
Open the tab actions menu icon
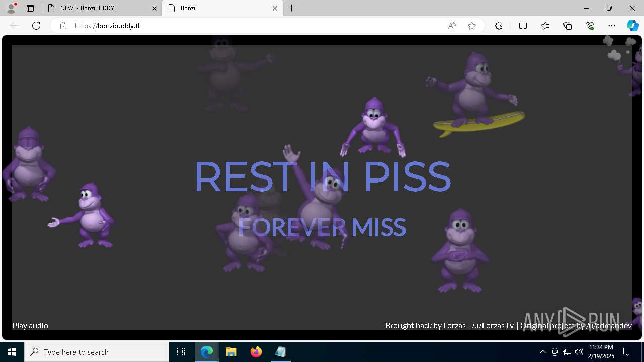tap(30, 8)
